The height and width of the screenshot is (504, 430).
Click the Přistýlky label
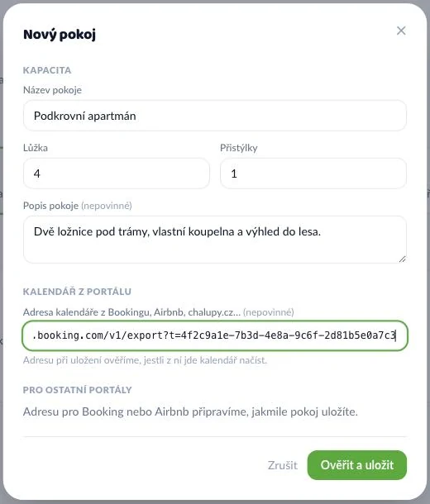click(239, 148)
